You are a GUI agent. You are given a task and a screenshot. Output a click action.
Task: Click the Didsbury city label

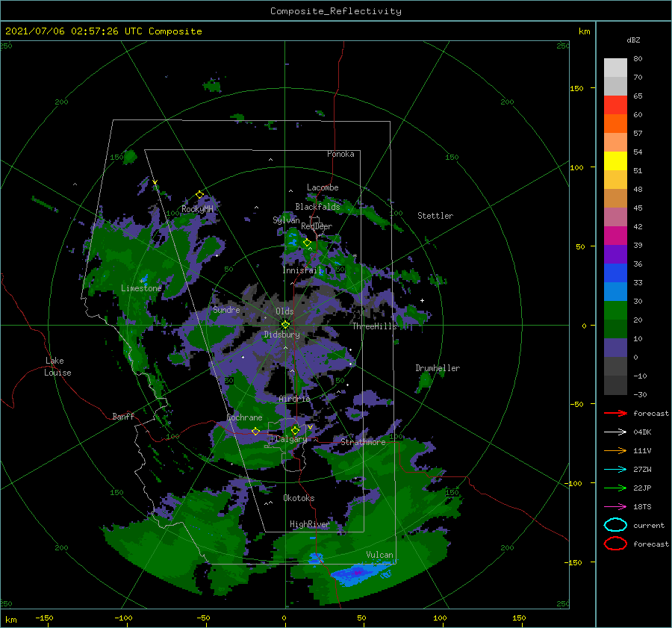(281, 335)
